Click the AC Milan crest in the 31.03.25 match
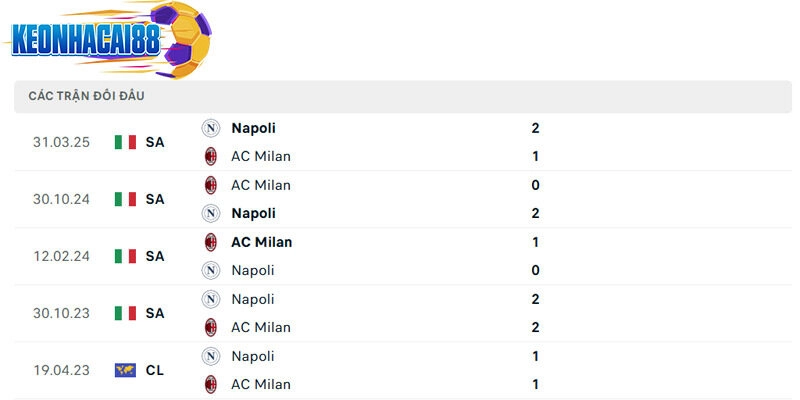This screenshot has height=400, width=800. 211,156
